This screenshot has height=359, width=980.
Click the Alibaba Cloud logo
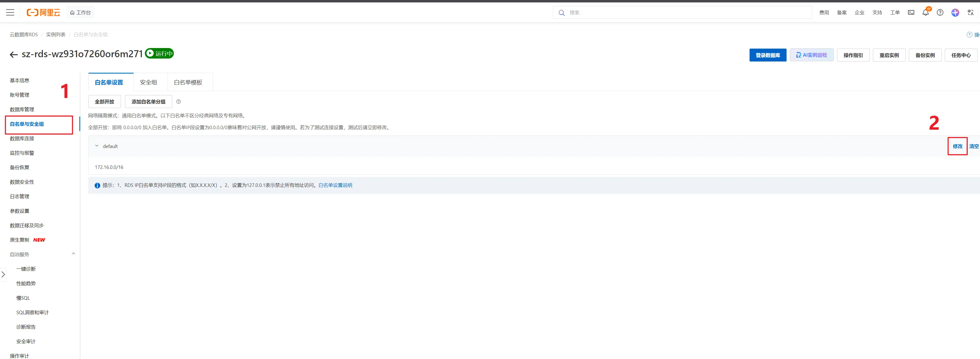pyautogui.click(x=43, y=13)
